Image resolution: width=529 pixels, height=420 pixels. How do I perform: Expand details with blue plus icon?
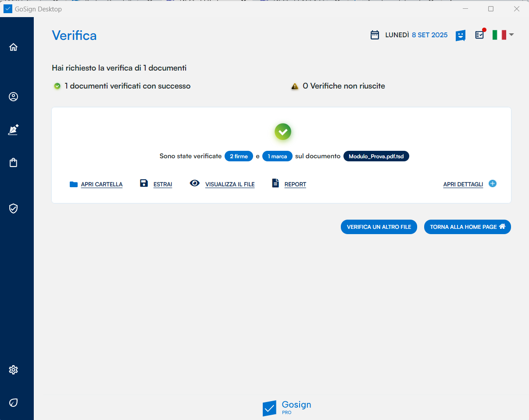click(493, 184)
